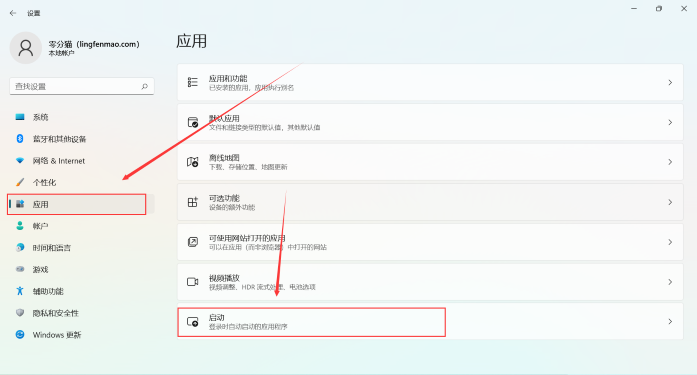This screenshot has width=697, height=375.
Task: Select 应用 in the sidebar
Action: [x=81, y=204]
